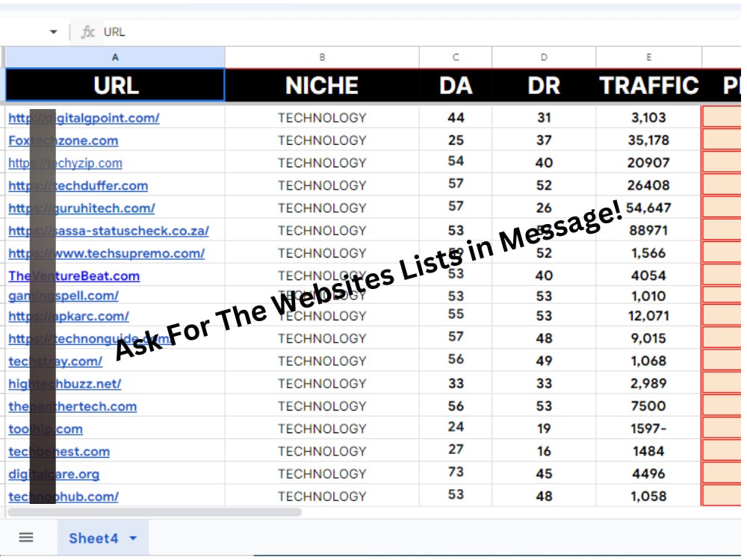This screenshot has width=747, height=560.
Task: Open the digitalcare.org link
Action: [x=54, y=474]
